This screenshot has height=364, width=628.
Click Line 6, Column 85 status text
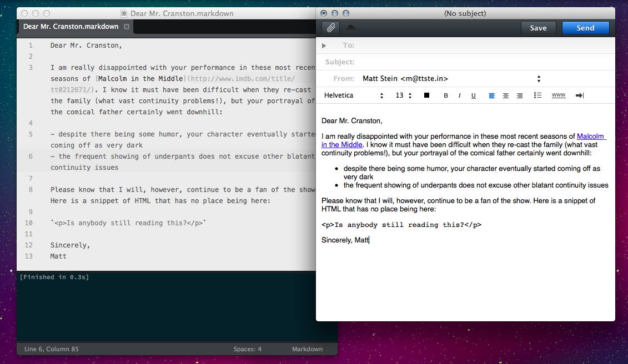pyautogui.click(x=52, y=349)
